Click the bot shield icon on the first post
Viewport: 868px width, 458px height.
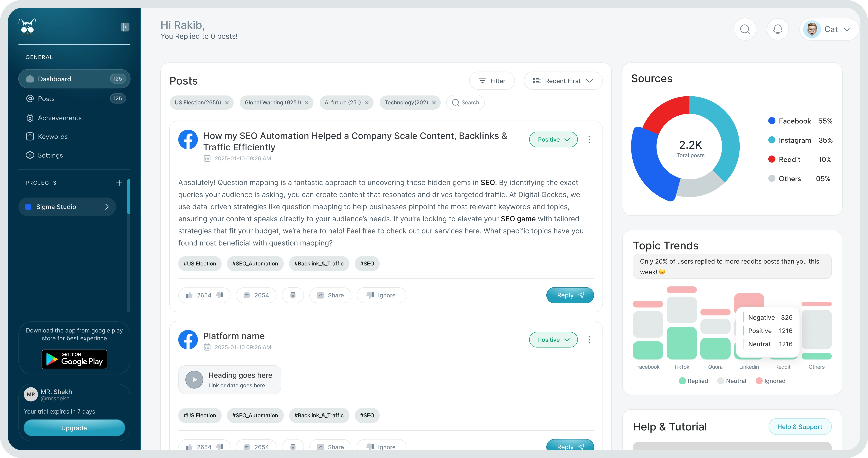pos(292,295)
